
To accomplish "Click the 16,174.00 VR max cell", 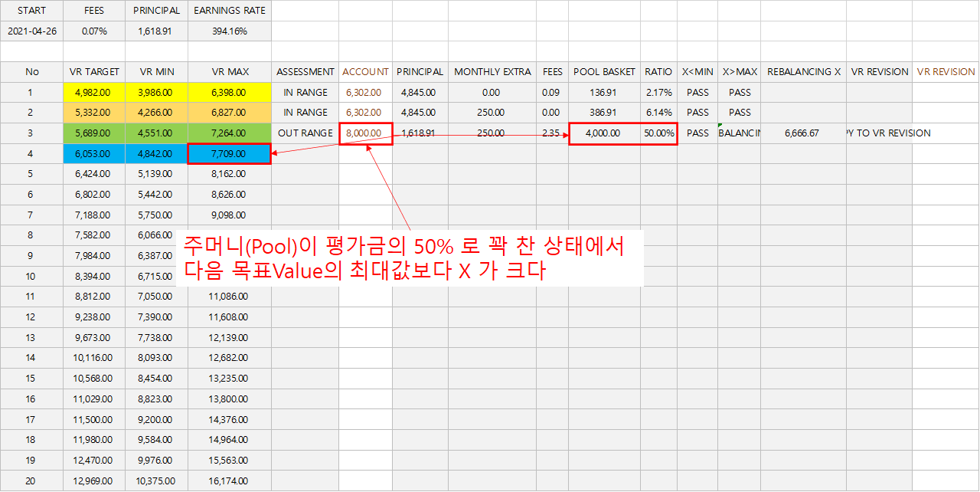I will point(230,481).
